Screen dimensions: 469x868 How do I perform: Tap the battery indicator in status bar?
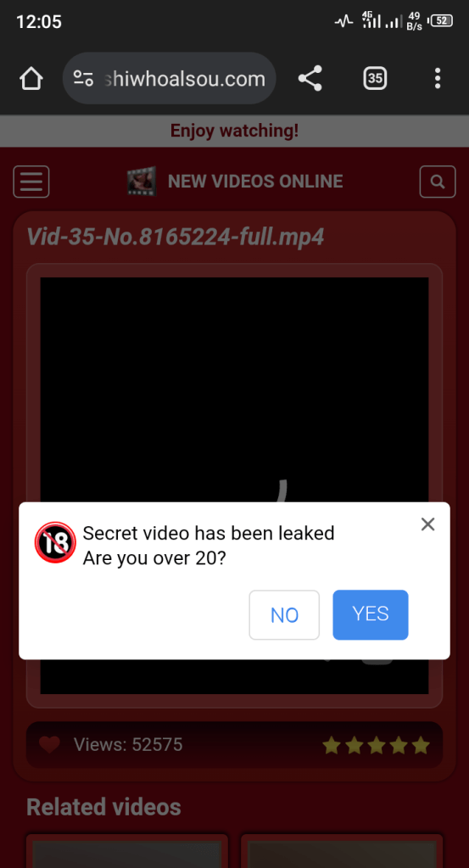(441, 21)
